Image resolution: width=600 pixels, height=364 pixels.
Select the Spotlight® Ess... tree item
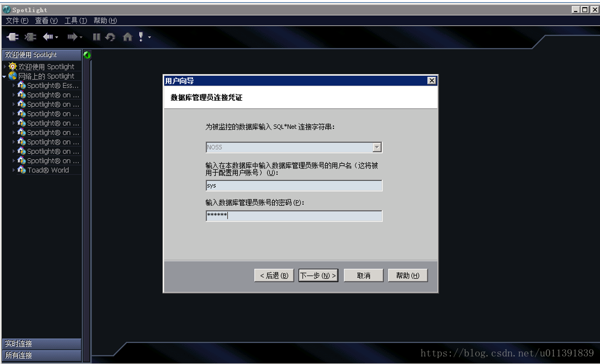pos(53,85)
